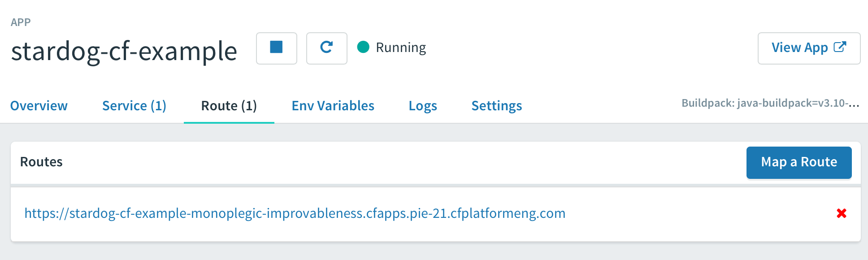Select the Route (1) tab
This screenshot has width=868, height=260.
click(229, 106)
